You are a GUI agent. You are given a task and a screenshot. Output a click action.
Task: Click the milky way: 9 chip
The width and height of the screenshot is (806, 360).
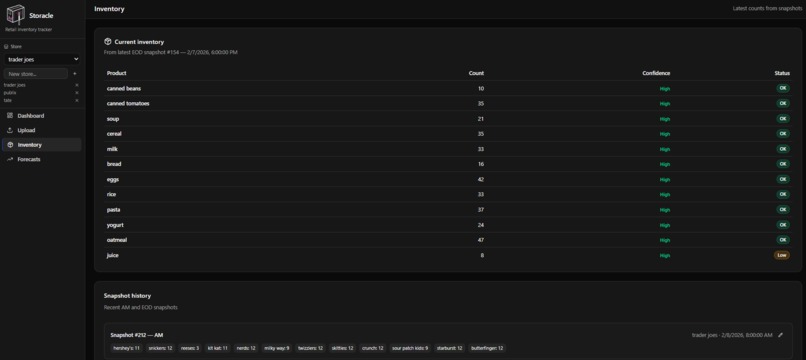point(277,348)
